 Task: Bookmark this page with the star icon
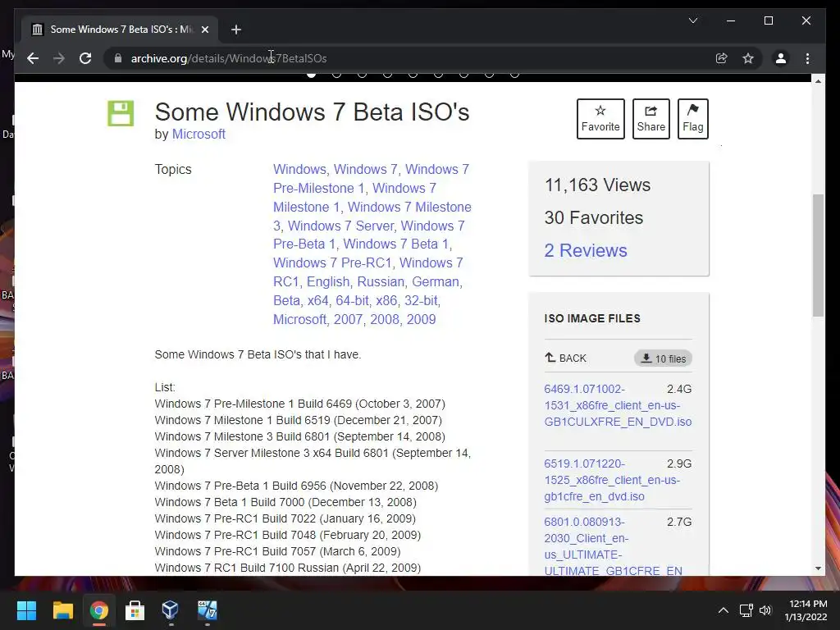tap(748, 58)
